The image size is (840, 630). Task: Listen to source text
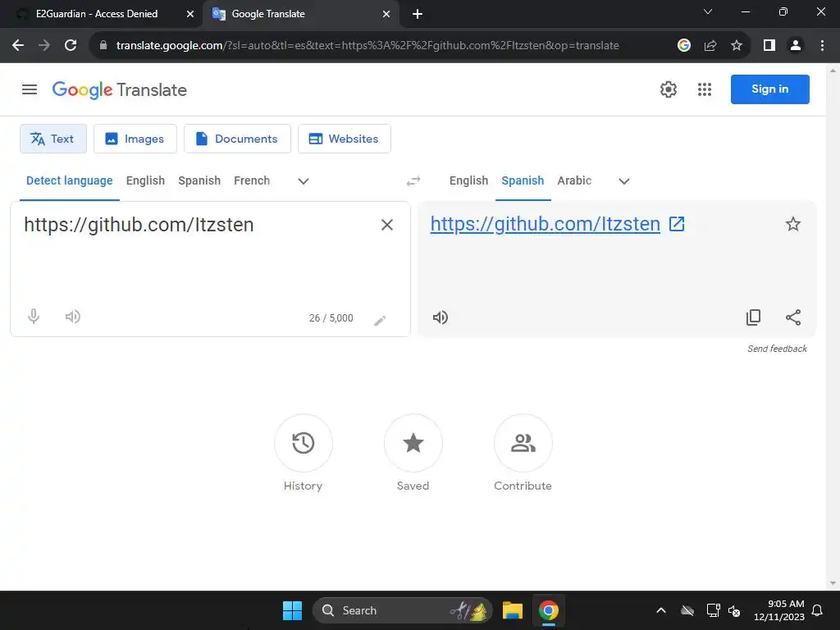tap(73, 317)
